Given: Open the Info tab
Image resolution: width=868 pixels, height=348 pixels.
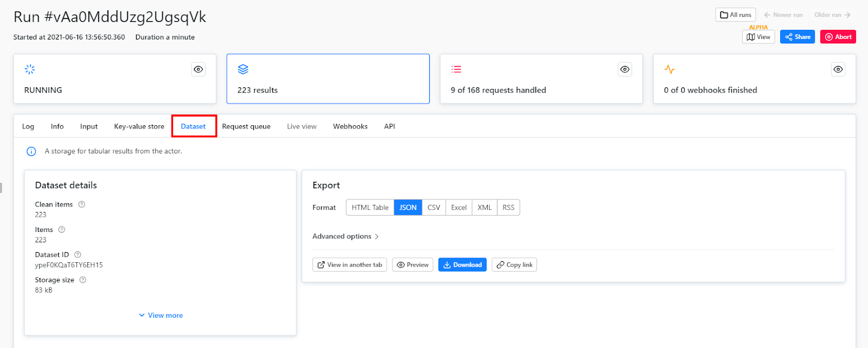Looking at the screenshot, I should point(57,126).
